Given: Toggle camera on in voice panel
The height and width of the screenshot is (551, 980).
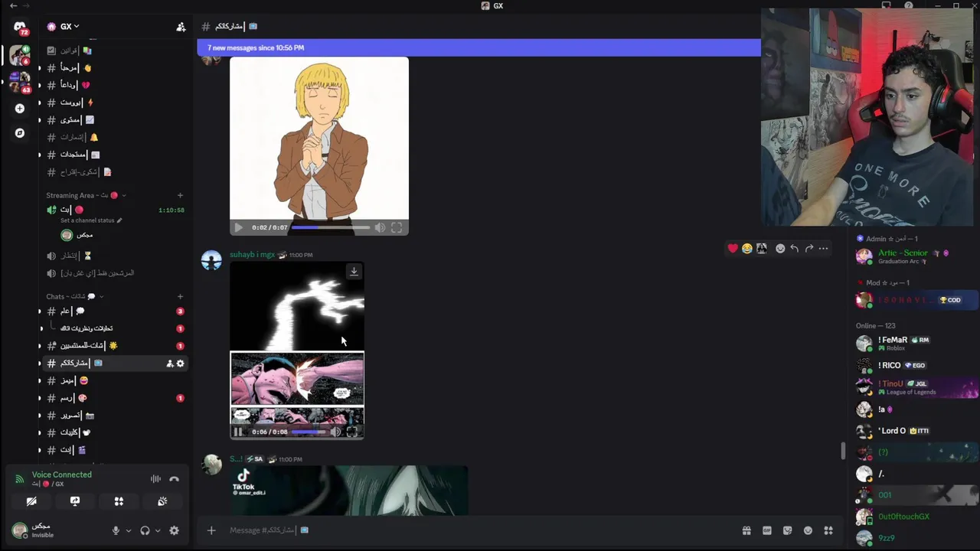Looking at the screenshot, I should coord(31,501).
